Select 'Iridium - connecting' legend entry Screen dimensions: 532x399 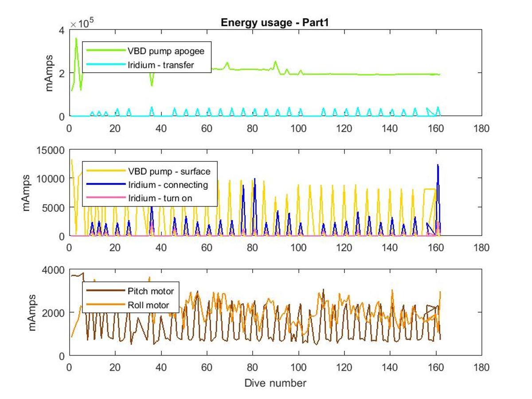tap(168, 184)
